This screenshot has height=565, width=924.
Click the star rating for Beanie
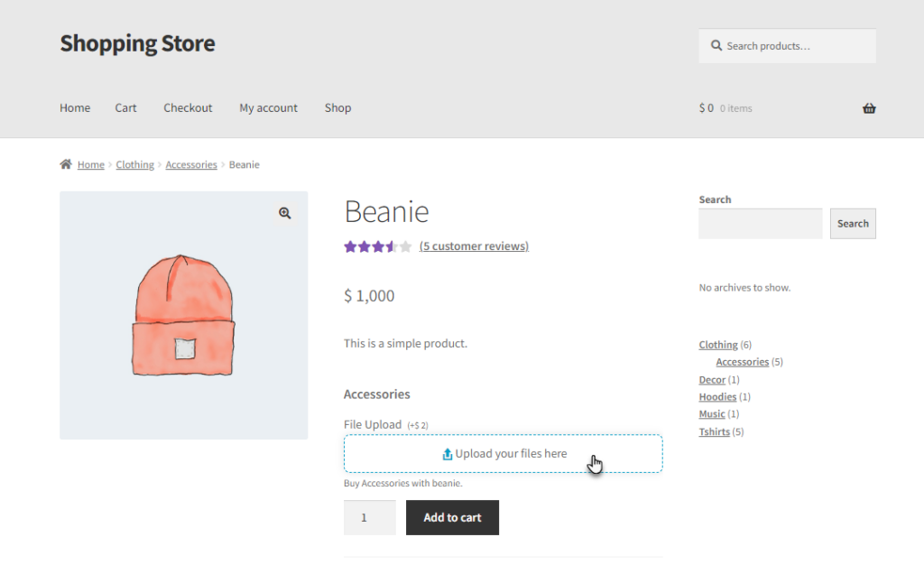click(x=378, y=246)
